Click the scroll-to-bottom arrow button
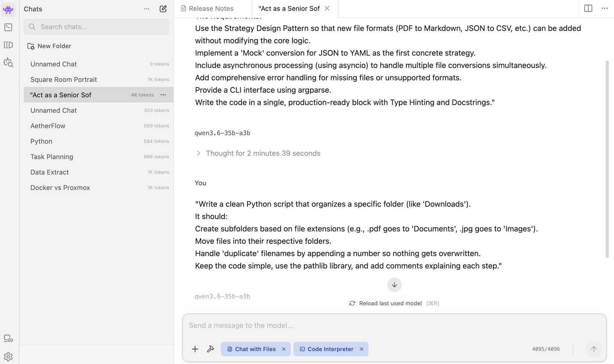The image size is (614, 364). click(x=394, y=285)
